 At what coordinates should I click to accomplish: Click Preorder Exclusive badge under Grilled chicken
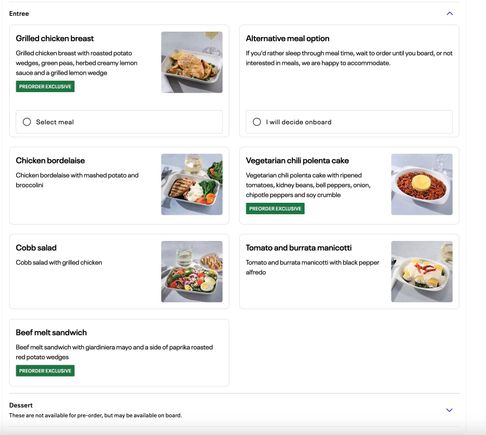point(45,87)
